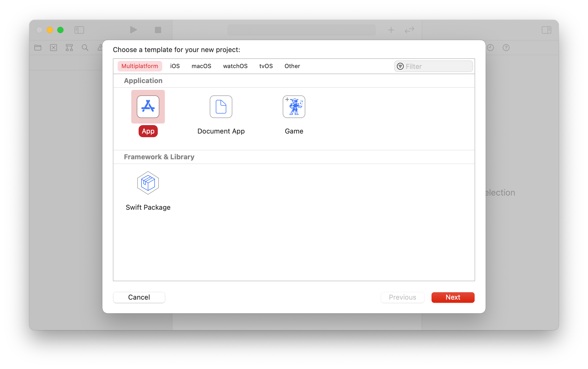Select the App template icon
This screenshot has height=369, width=588.
(x=148, y=107)
